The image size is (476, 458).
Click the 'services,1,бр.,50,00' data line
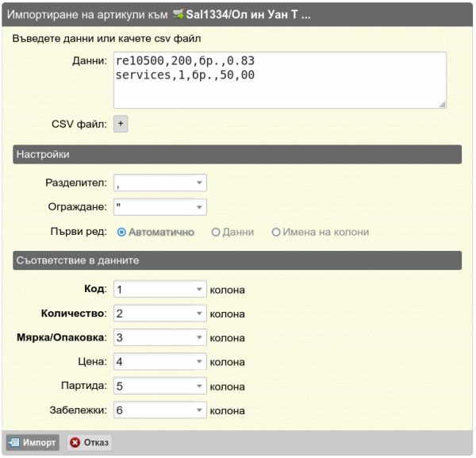click(185, 75)
